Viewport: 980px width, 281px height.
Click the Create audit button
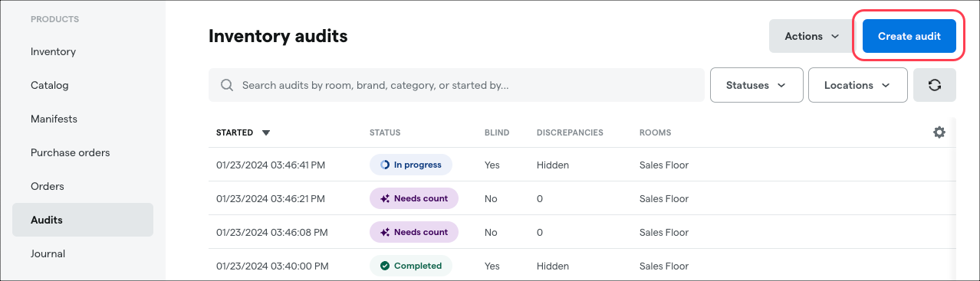click(x=909, y=36)
